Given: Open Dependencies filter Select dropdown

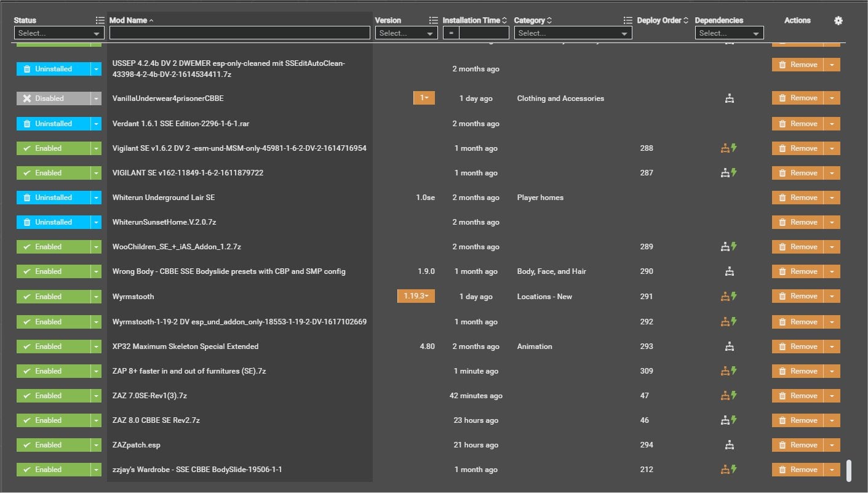Looking at the screenshot, I should [x=729, y=33].
